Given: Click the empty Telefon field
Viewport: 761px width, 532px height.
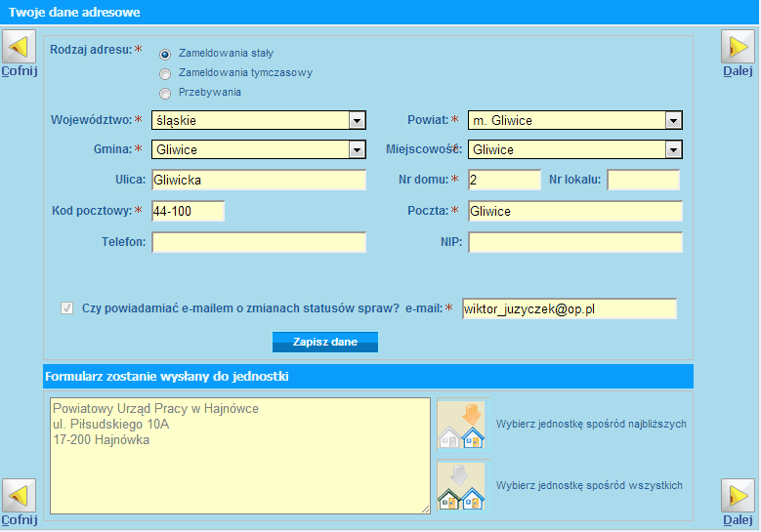Looking at the screenshot, I should 259,242.
